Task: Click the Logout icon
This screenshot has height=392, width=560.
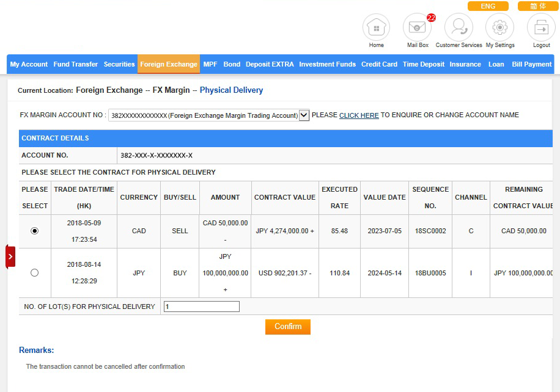Action: pyautogui.click(x=541, y=27)
